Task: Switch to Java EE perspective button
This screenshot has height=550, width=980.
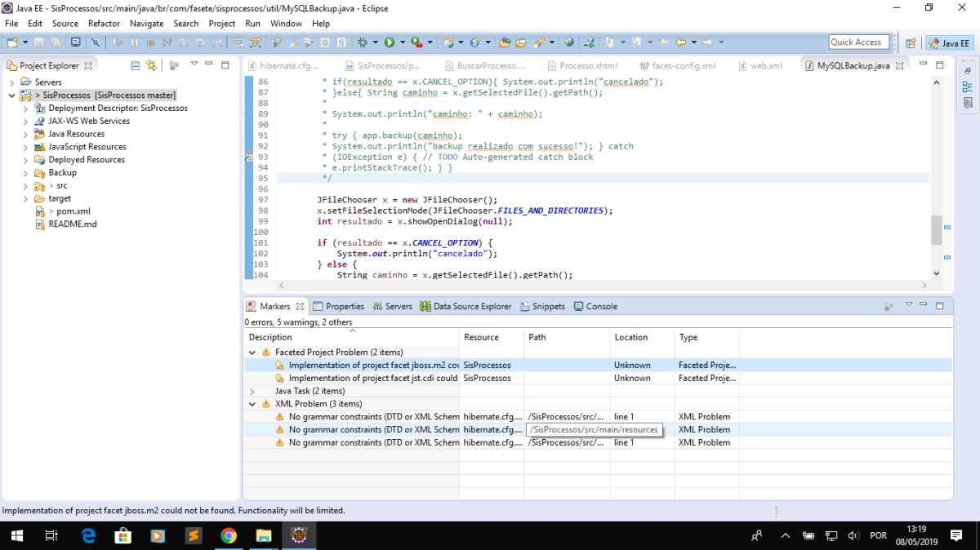Action: pos(949,43)
